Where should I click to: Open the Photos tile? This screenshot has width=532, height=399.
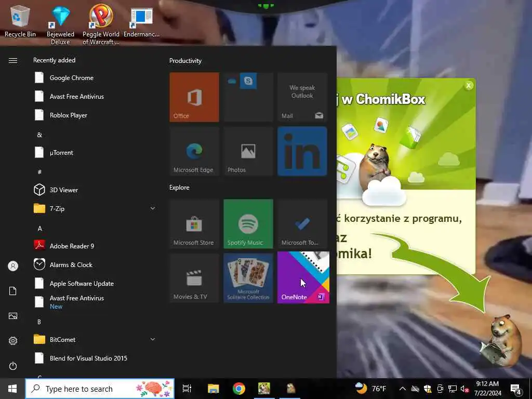[x=248, y=151]
